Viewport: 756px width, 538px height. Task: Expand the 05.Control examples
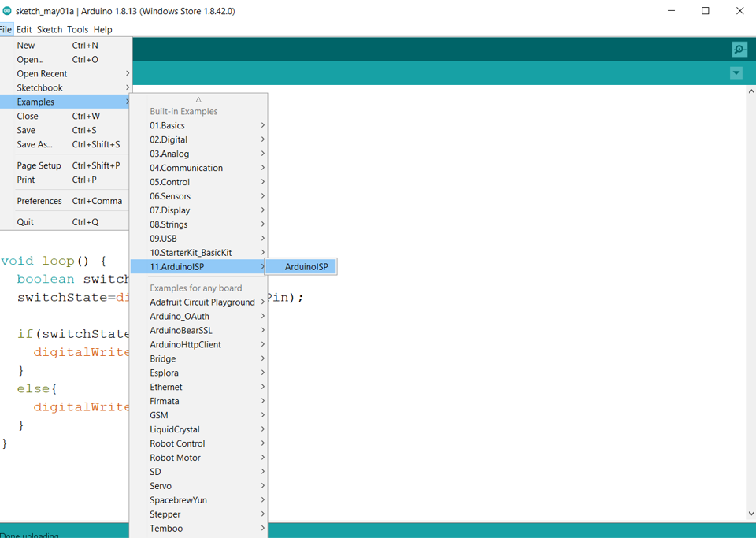198,182
